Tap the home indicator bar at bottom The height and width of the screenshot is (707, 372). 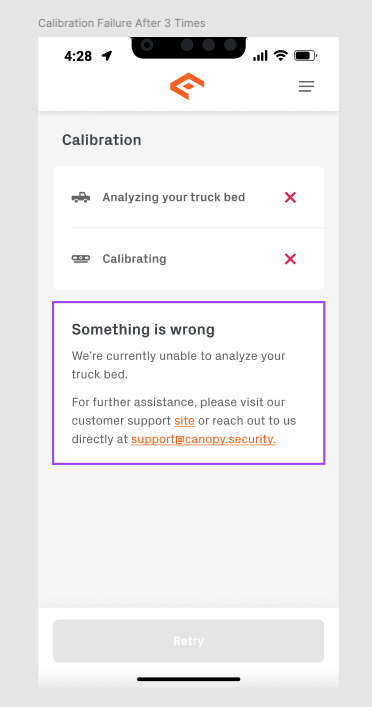pos(188,679)
